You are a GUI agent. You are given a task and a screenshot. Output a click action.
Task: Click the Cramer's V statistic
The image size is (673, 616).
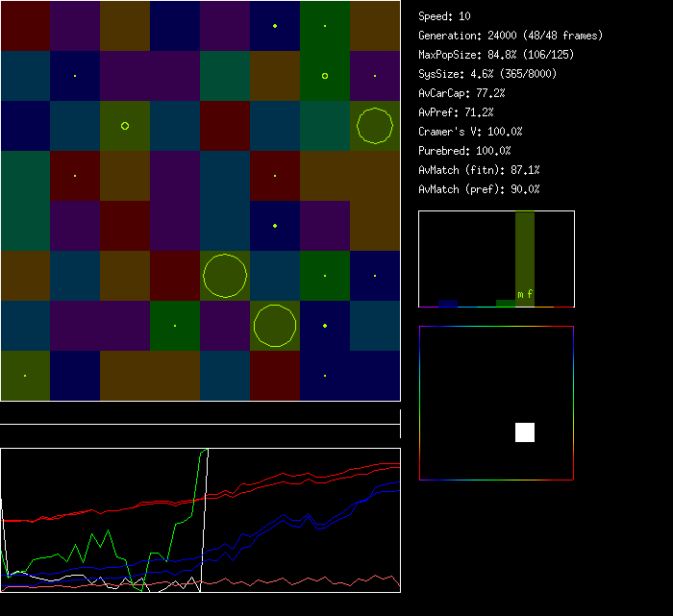(470, 132)
